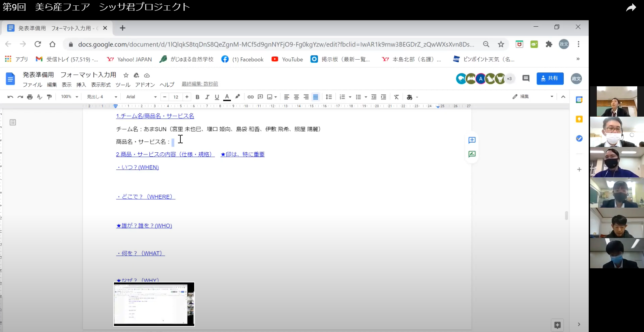Open the 表示形式 menu
644x332 pixels.
pyautogui.click(x=101, y=85)
